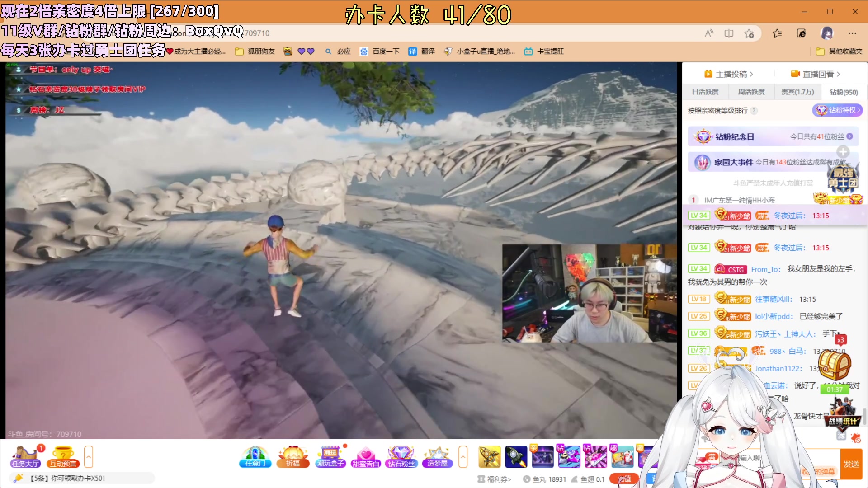Expand the left activity list arrow

[x=89, y=457]
